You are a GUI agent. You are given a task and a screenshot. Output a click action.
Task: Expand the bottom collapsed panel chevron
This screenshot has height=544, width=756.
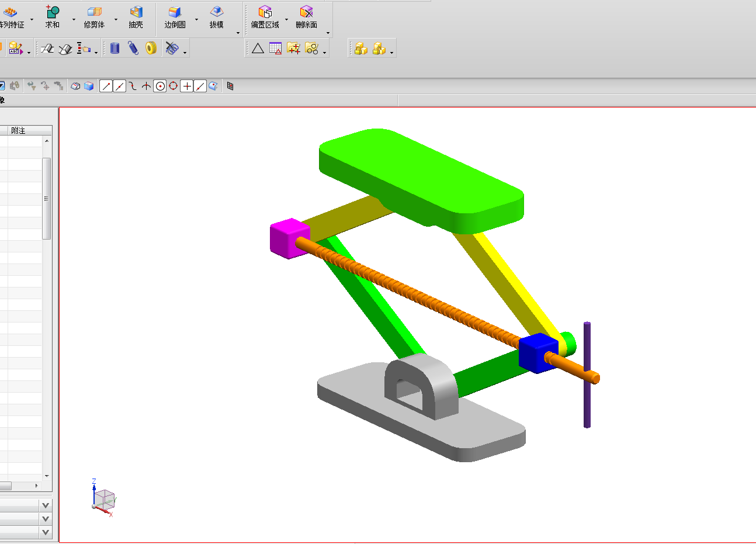pos(46,532)
